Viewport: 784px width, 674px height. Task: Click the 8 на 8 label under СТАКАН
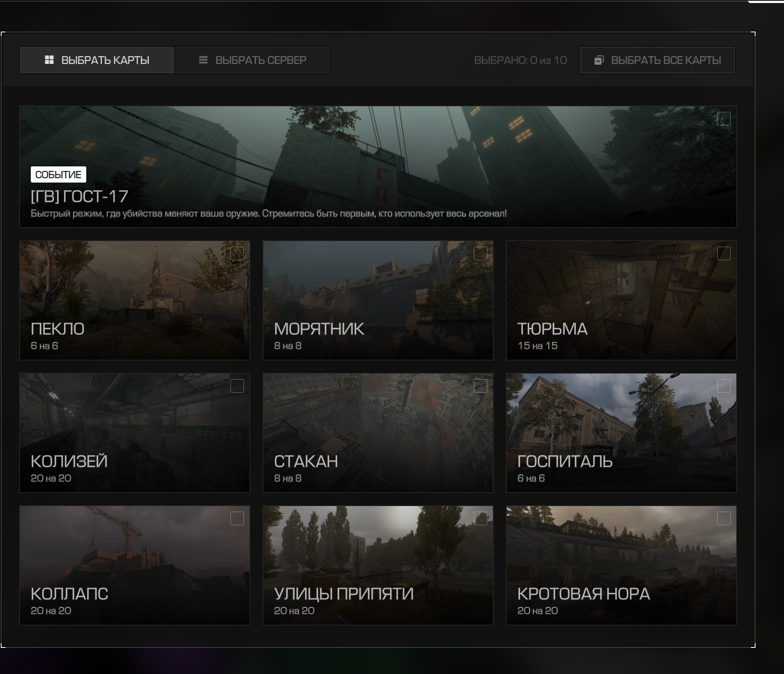pyautogui.click(x=288, y=478)
